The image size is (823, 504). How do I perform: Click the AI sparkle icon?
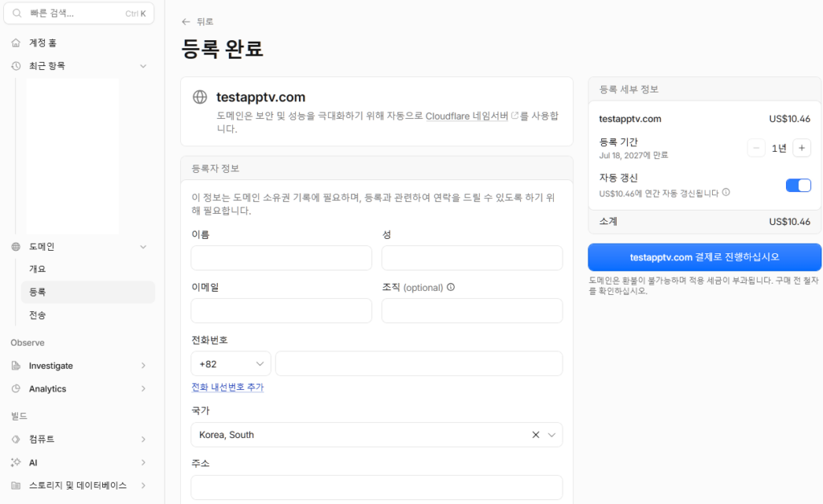[x=16, y=462]
